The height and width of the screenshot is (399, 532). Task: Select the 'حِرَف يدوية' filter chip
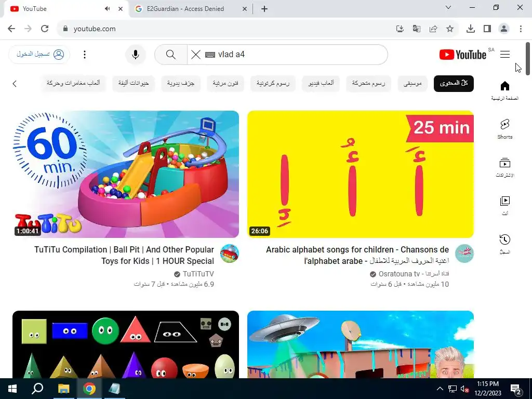[180, 84]
